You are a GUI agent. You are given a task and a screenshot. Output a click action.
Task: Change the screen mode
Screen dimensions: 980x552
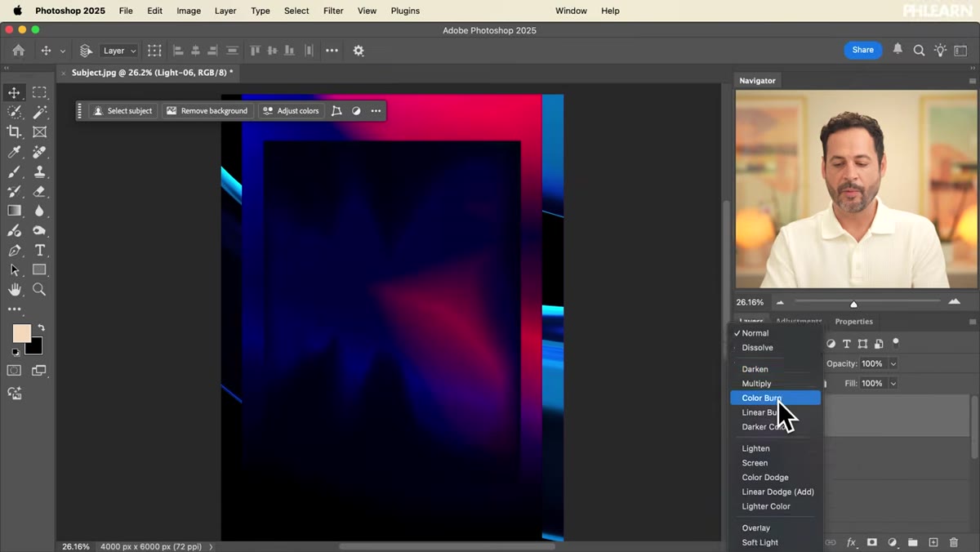click(38, 370)
